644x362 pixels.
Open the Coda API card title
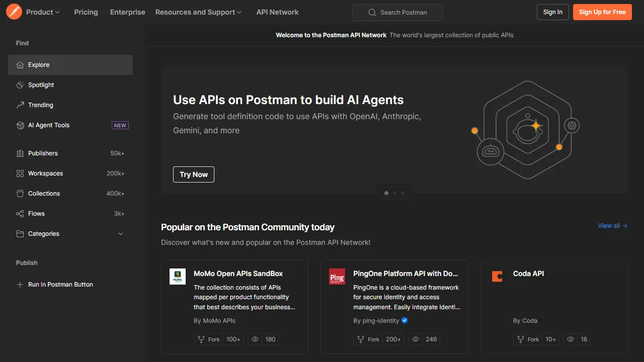[528, 274]
